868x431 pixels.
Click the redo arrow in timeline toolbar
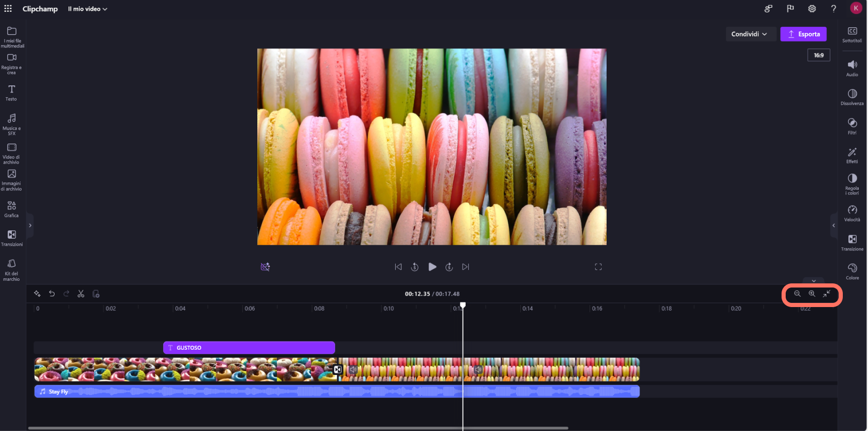tap(66, 294)
